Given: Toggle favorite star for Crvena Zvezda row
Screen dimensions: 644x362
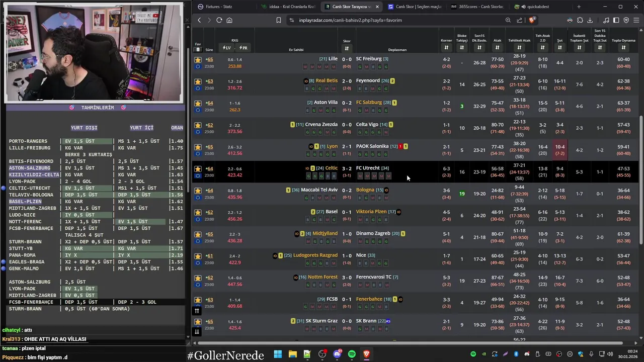Looking at the screenshot, I should 198,125.
